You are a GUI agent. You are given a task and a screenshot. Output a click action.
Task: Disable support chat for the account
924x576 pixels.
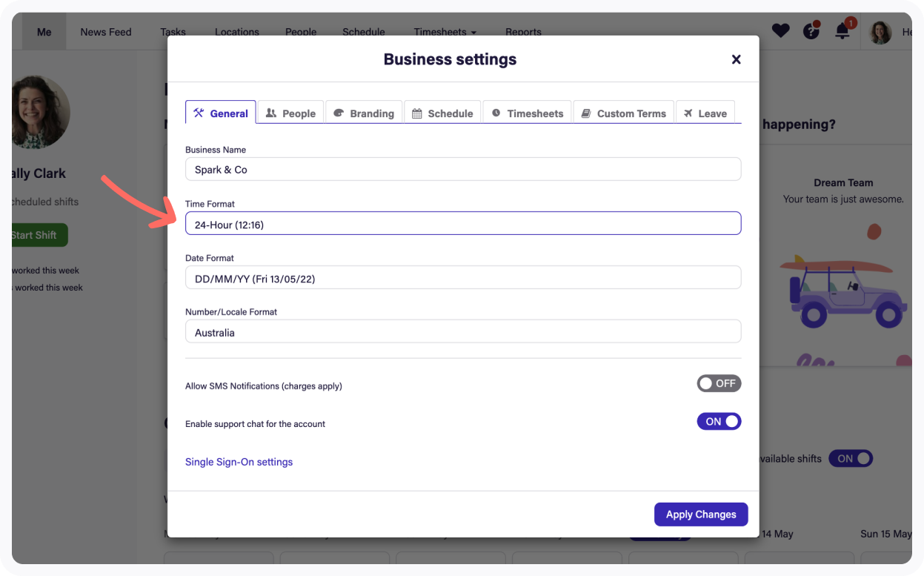[719, 421]
